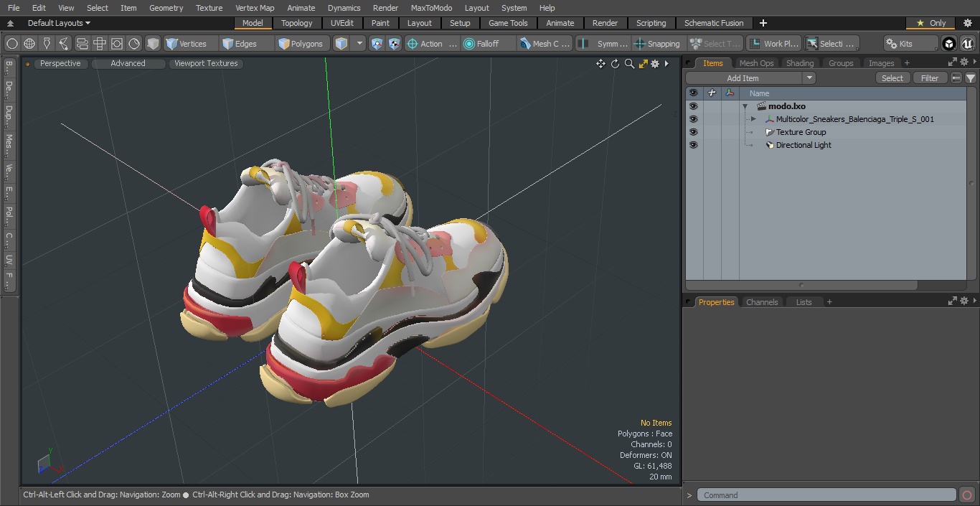Click the cross-shaped transform toolbar icon
Screen dimensions: 980x506
100,44
